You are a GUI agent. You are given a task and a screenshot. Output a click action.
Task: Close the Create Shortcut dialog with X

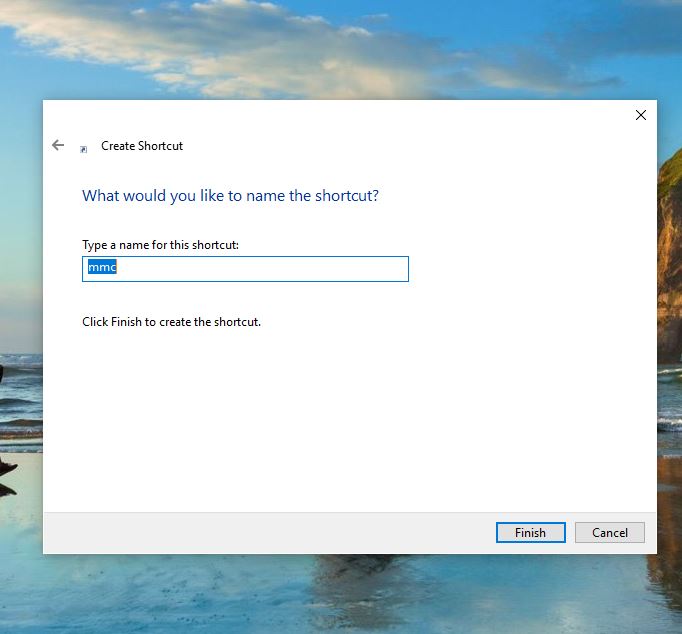[x=640, y=115]
